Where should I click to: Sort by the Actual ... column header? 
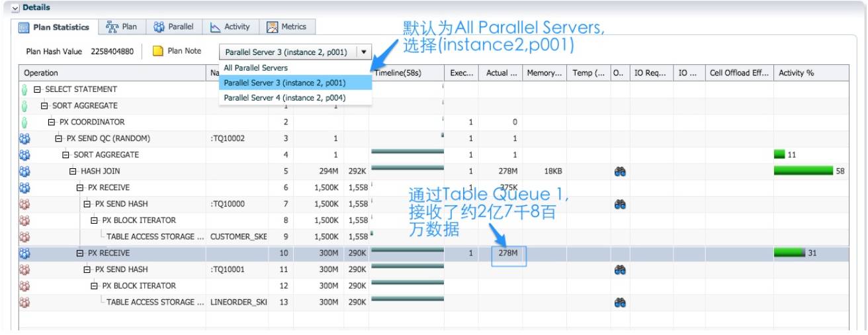[x=500, y=73]
